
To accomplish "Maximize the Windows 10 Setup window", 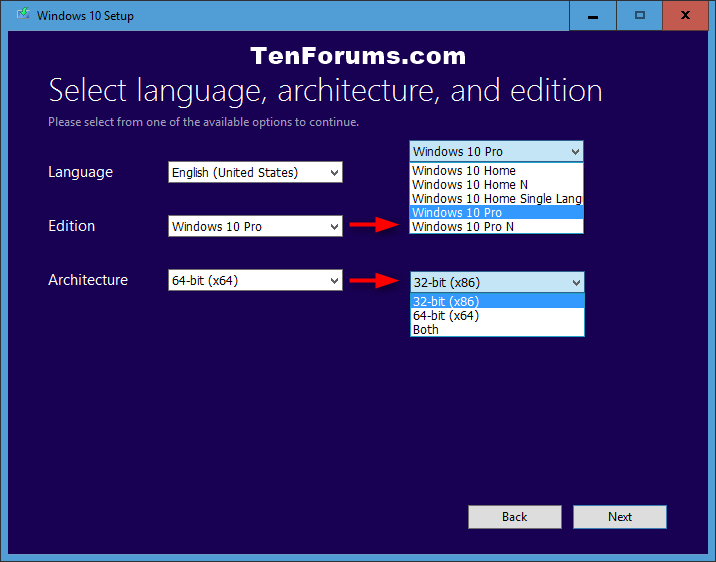I will coord(640,15).
